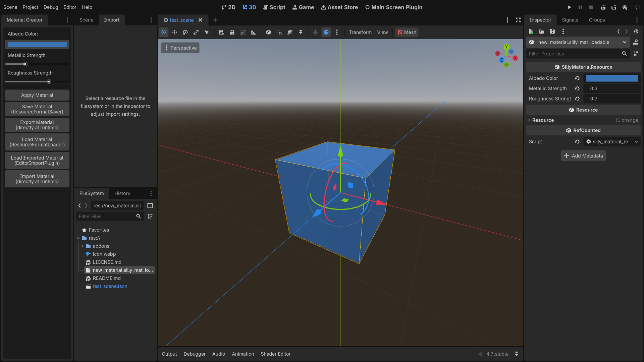
Task: Open the object history icon in Inspector
Action: [x=636, y=31]
